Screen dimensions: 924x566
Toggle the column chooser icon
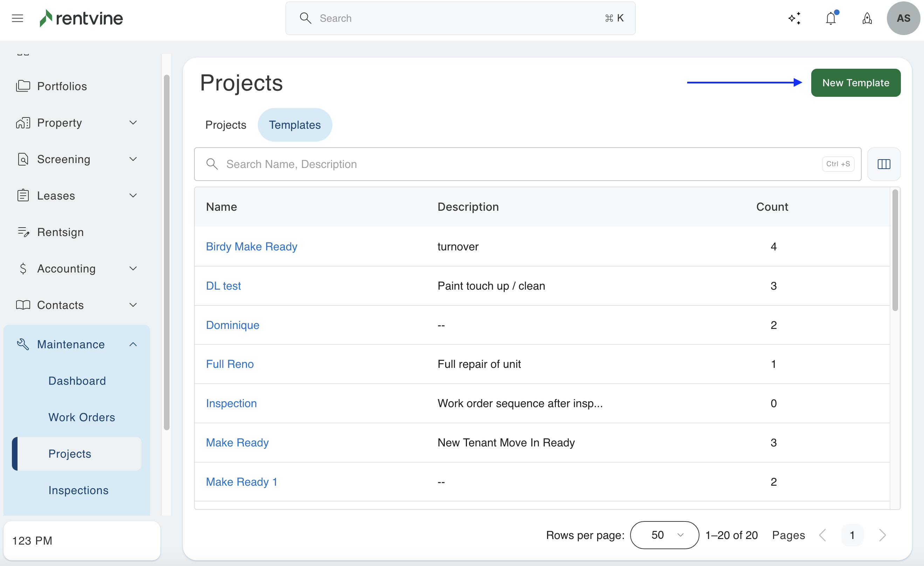coord(883,164)
